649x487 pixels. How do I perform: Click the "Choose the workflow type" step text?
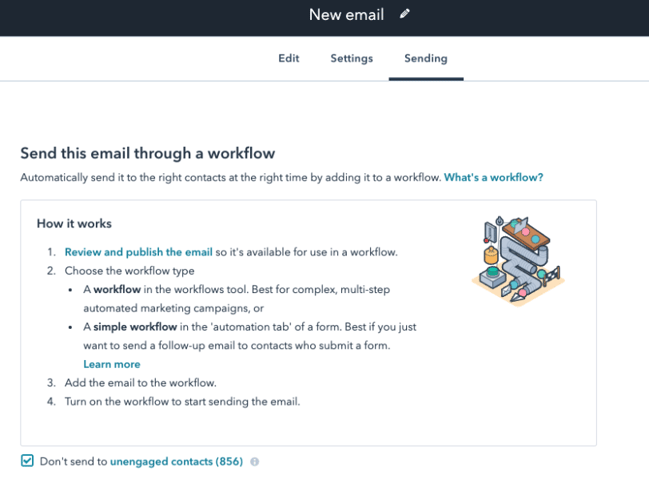[129, 270]
